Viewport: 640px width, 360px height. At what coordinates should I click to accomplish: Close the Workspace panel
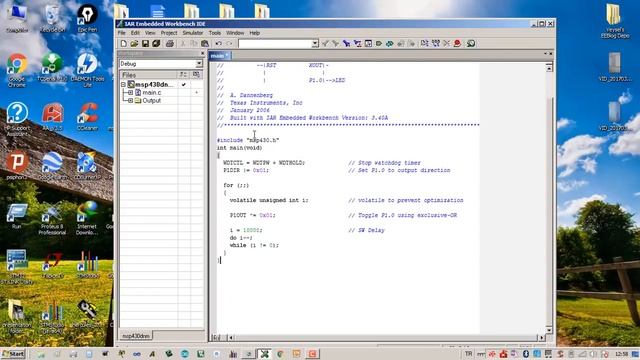[202, 53]
